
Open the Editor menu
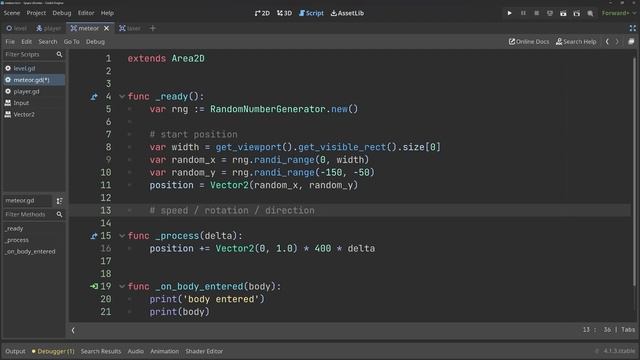click(86, 13)
